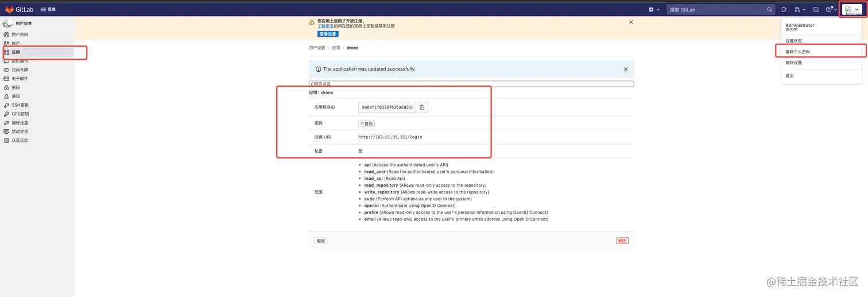Click the red 删除 button

pyautogui.click(x=622, y=241)
